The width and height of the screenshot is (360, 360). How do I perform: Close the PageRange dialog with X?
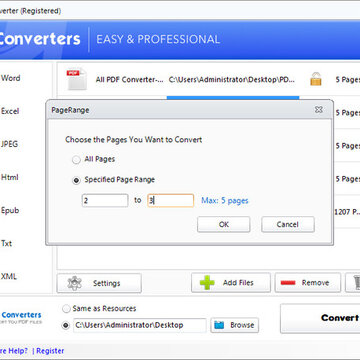(319, 109)
